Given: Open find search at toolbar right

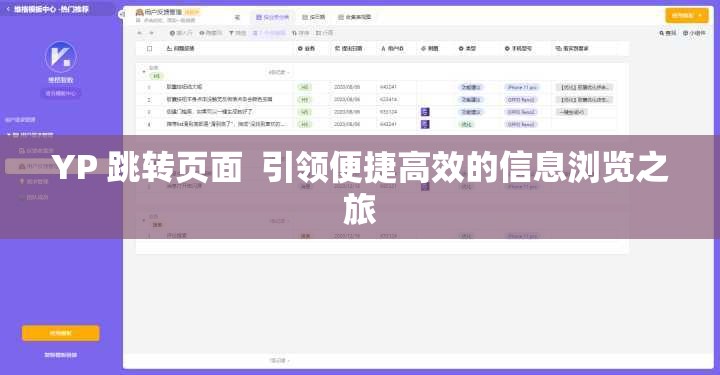Looking at the screenshot, I should click(x=668, y=33).
